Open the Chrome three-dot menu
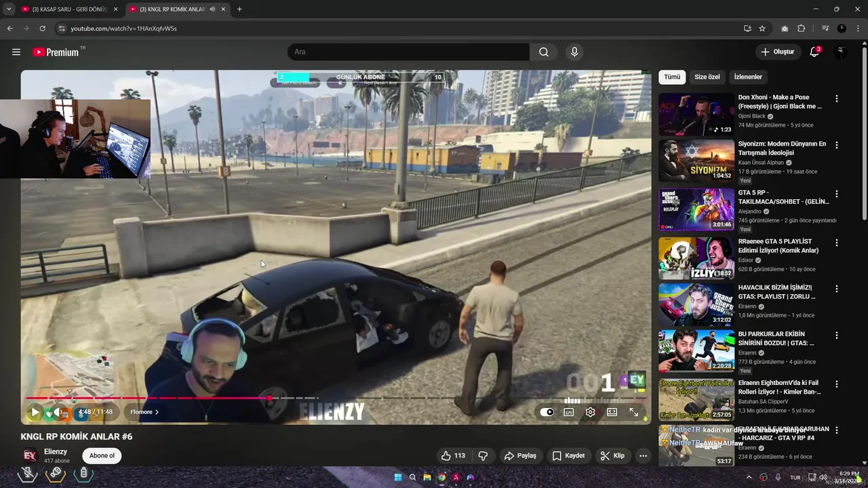The image size is (868, 488). [x=858, y=28]
